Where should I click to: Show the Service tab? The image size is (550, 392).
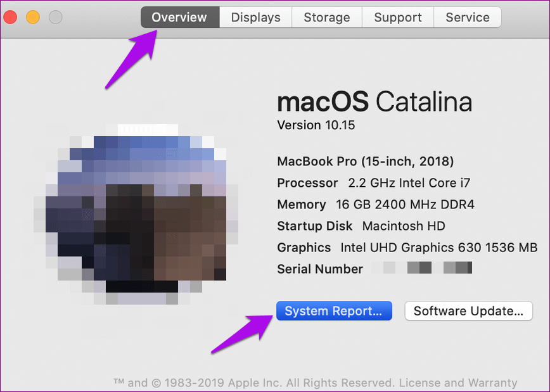coord(467,17)
